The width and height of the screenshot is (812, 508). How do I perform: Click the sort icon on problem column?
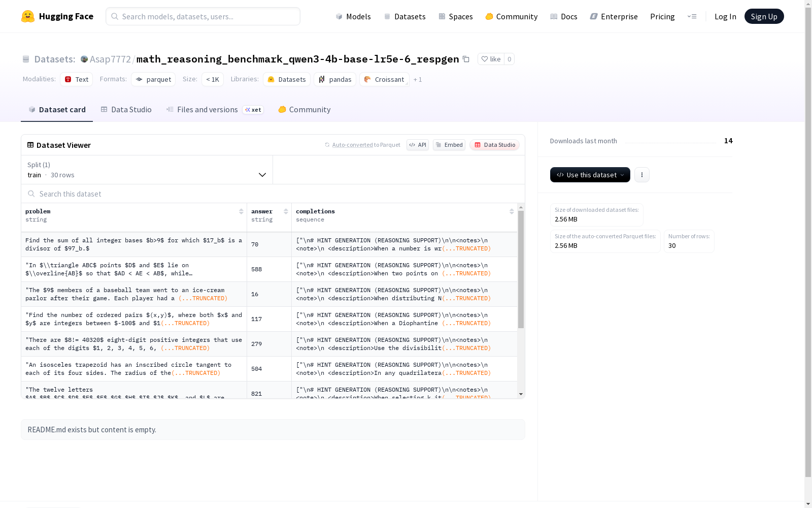[x=241, y=211]
